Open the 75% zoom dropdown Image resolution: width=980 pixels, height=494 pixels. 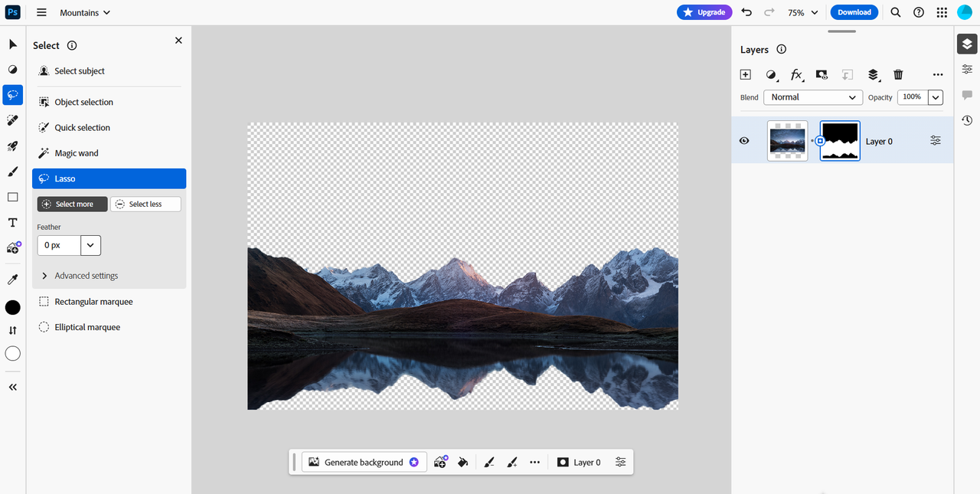click(x=803, y=12)
